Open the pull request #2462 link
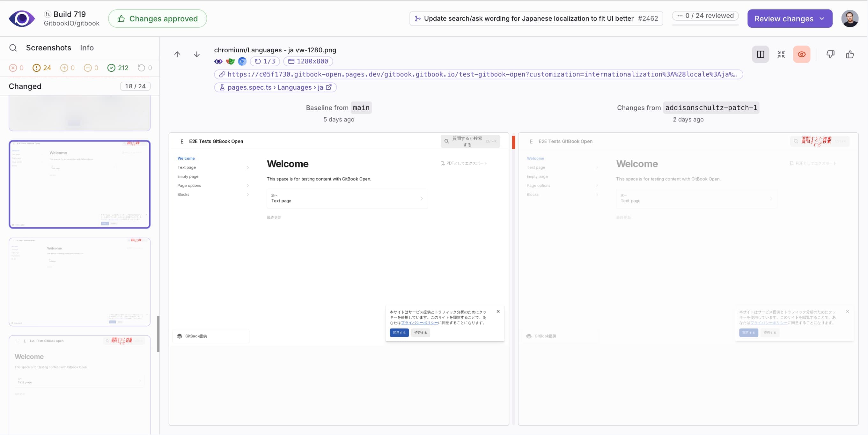 coord(536,18)
